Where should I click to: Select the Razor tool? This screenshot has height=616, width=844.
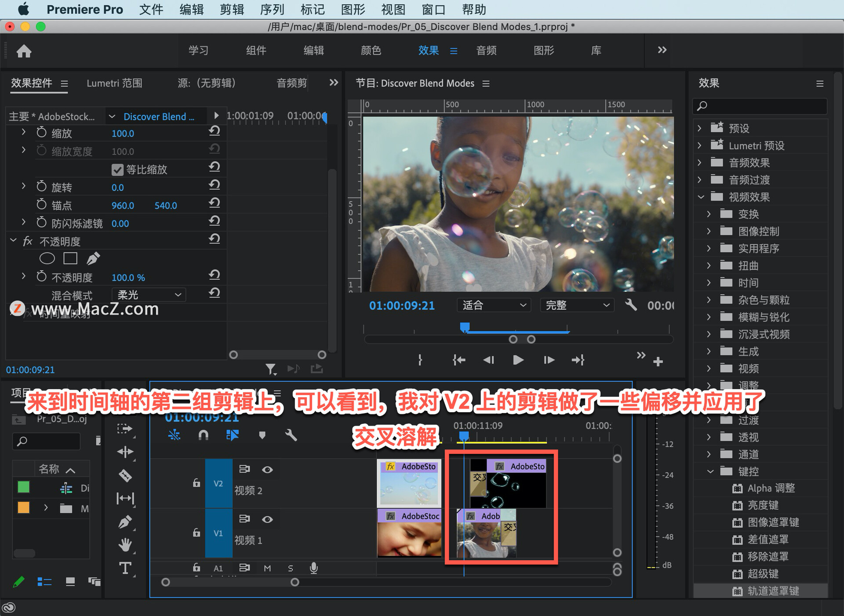(125, 475)
